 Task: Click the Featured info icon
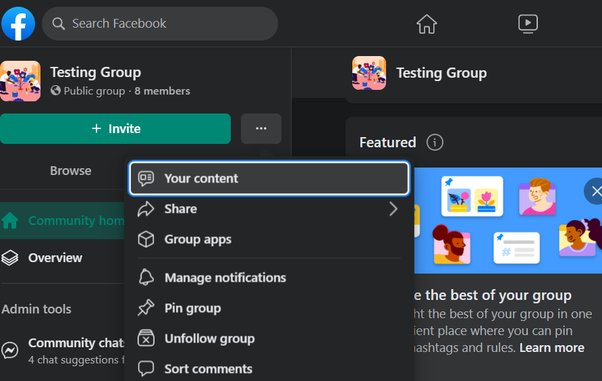435,142
